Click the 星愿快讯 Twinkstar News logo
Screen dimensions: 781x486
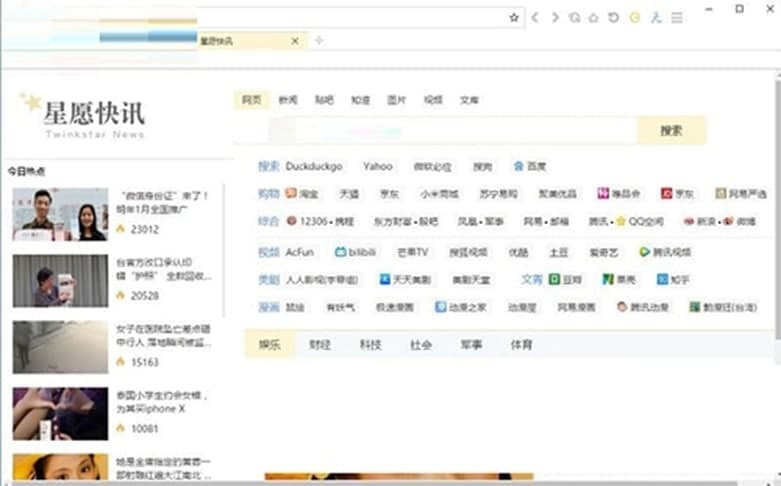pos(82,116)
